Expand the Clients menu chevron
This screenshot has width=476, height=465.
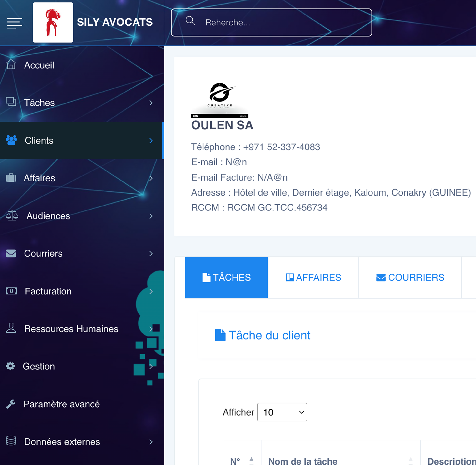pos(151,141)
